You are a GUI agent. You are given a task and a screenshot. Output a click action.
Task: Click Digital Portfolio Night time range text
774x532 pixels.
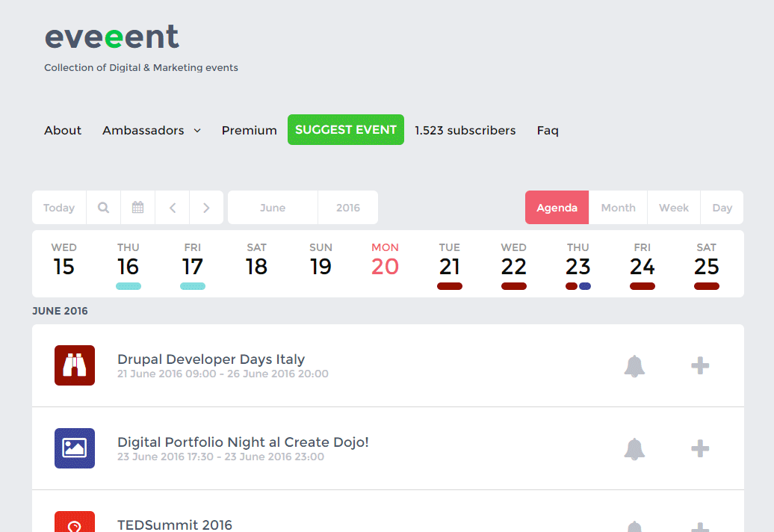pos(220,457)
